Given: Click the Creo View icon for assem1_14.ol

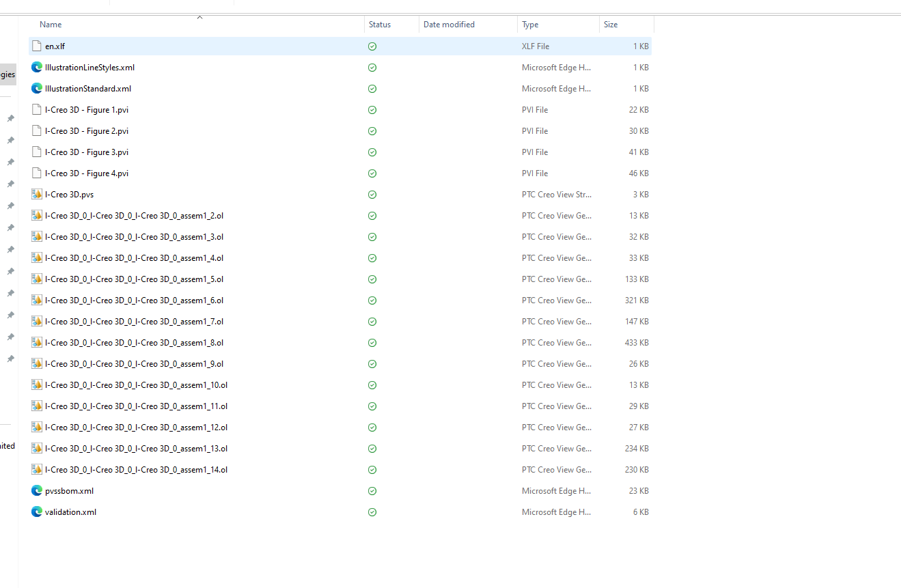Looking at the screenshot, I should (36, 469).
